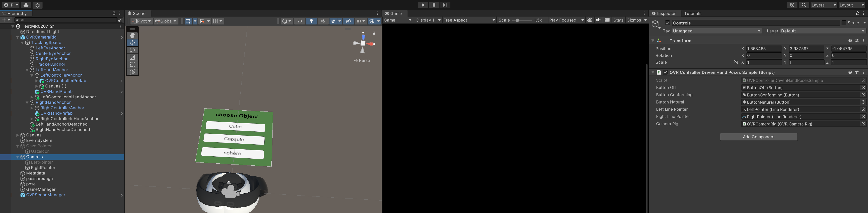Select the Hand view tool
This screenshot has width=868, height=213.
pyautogui.click(x=133, y=35)
